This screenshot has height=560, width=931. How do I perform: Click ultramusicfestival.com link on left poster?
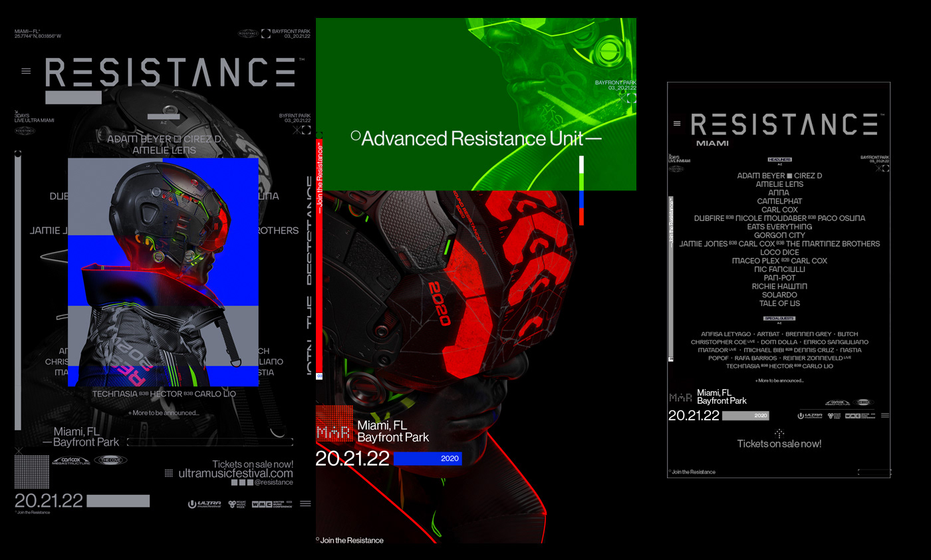[x=236, y=474]
